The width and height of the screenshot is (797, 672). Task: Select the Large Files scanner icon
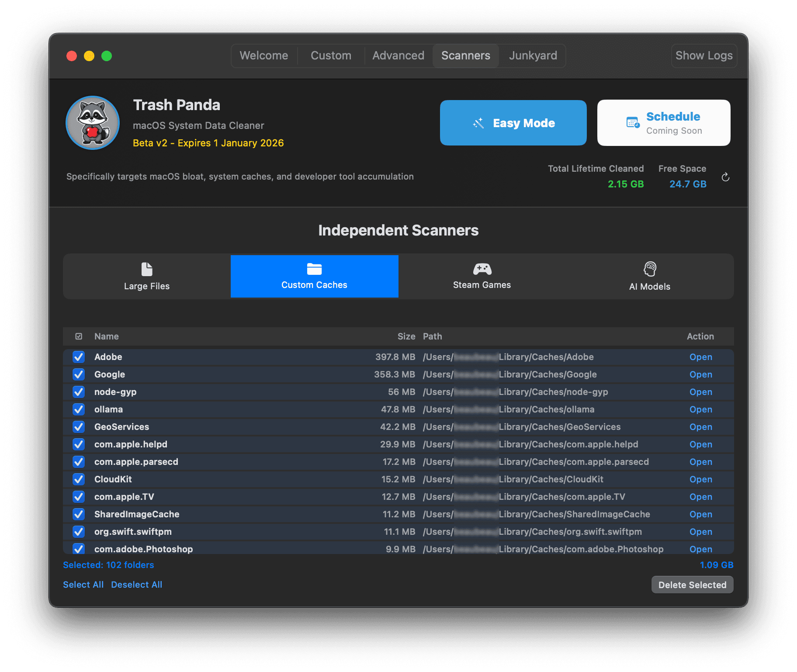click(147, 269)
